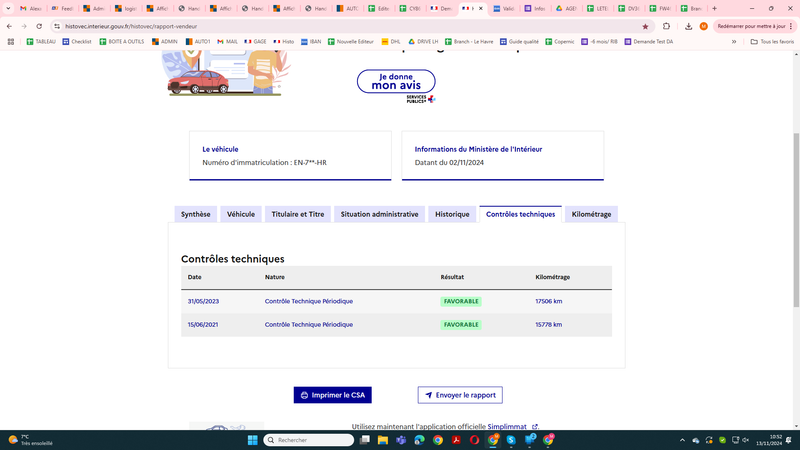The width and height of the screenshot is (800, 450).
Task: Open the Checklist bookmark
Action: (x=77, y=42)
